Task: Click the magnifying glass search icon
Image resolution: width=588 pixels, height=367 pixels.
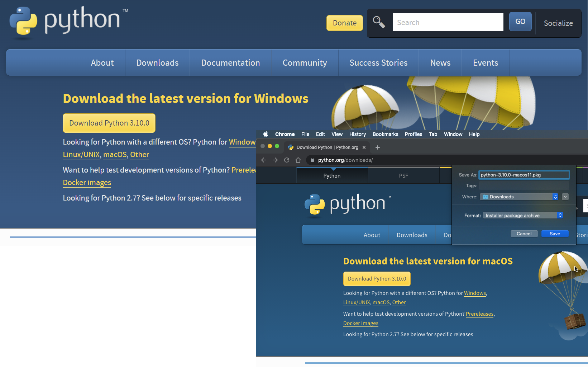Action: point(379,22)
